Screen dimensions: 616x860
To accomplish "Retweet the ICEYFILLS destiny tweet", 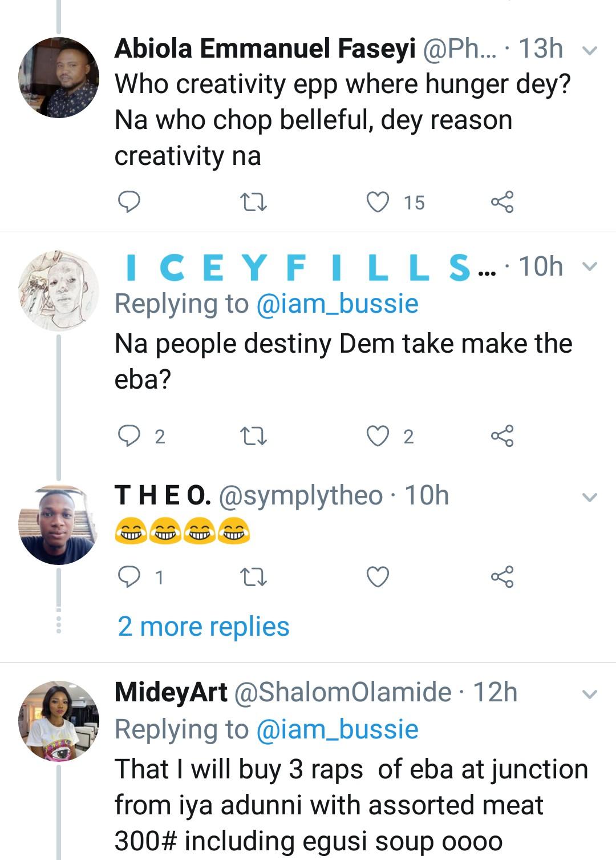I will [253, 436].
